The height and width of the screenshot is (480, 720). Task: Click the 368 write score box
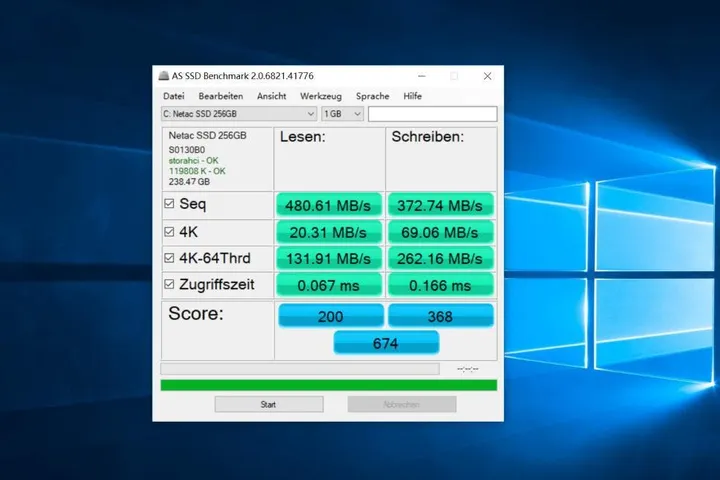point(441,316)
